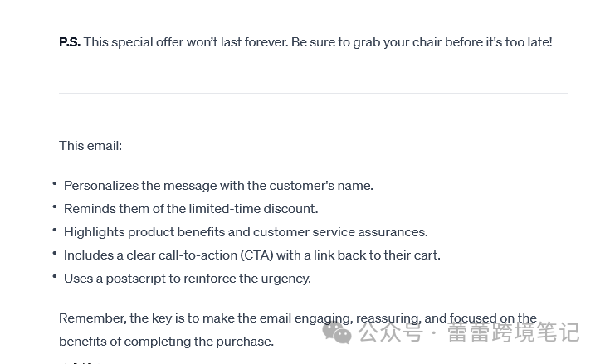Screen dimensions: 605x364
Task: Click the horizontal divider line below the postscript
Action: (313, 93)
